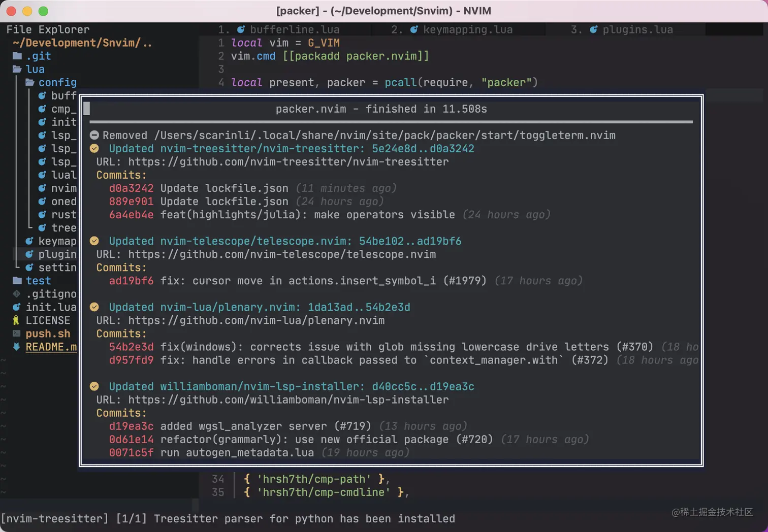
Task: Open the .gitigno file
Action: click(51, 293)
